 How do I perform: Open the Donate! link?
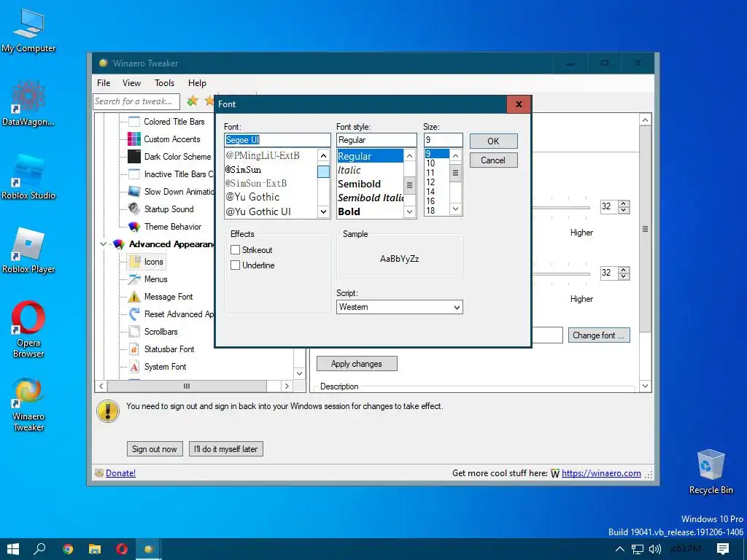[x=120, y=472]
